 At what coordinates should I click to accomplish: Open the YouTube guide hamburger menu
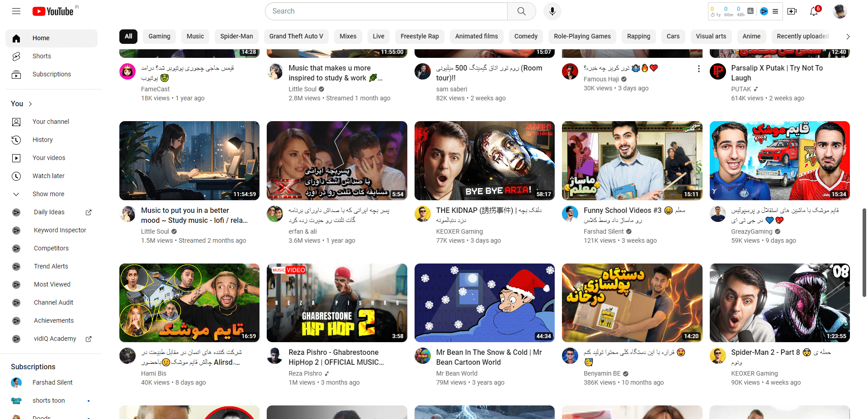[16, 11]
